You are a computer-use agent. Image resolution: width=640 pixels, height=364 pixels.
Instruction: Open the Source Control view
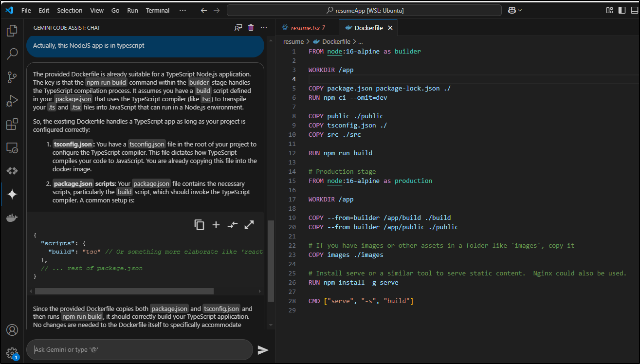(12, 77)
